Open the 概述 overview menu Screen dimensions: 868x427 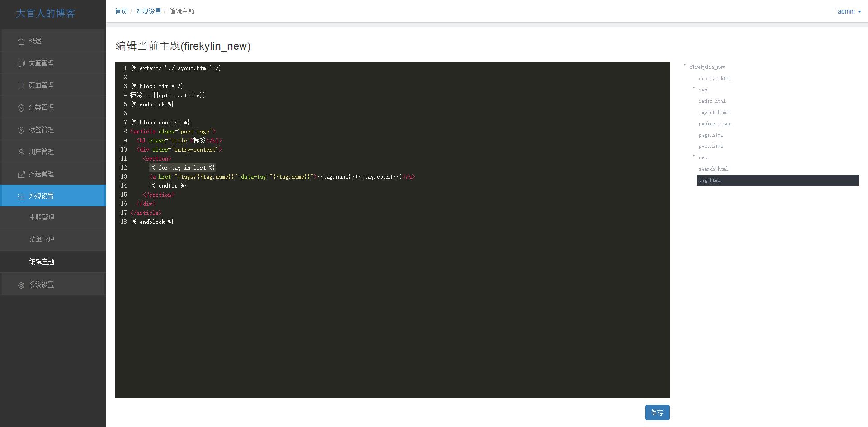click(53, 41)
